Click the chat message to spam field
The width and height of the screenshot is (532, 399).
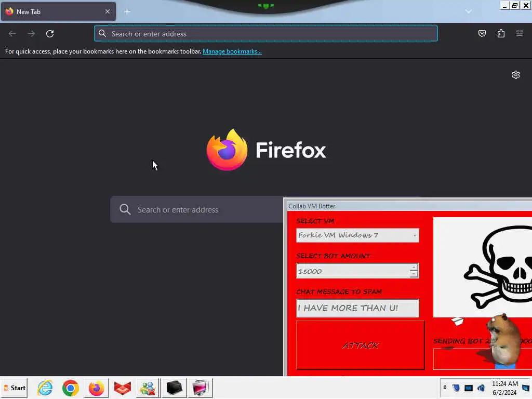coord(357,308)
